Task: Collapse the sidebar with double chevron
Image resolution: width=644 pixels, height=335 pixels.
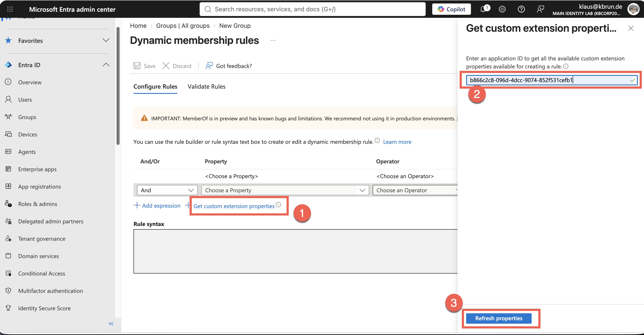Action: (x=111, y=324)
